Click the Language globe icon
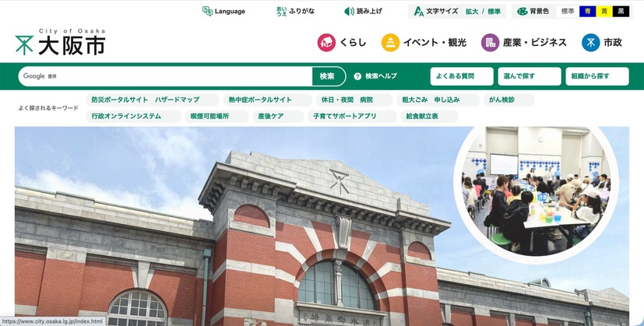The width and height of the screenshot is (644, 326). click(207, 11)
